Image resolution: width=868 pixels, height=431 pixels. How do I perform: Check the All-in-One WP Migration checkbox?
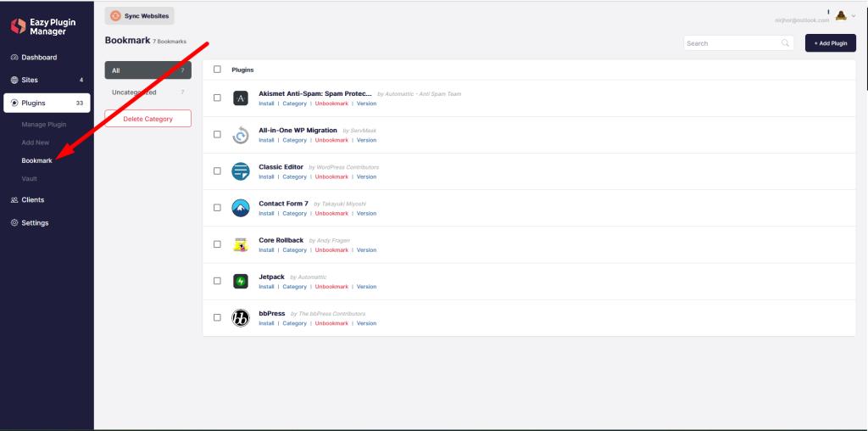pos(217,135)
